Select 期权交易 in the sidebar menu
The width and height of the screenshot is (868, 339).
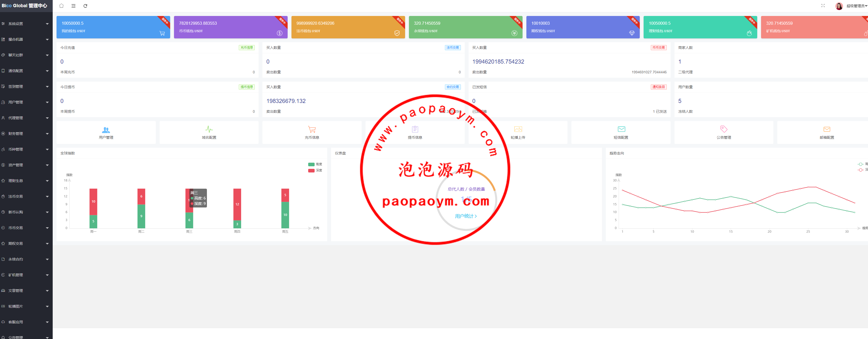coord(26,244)
